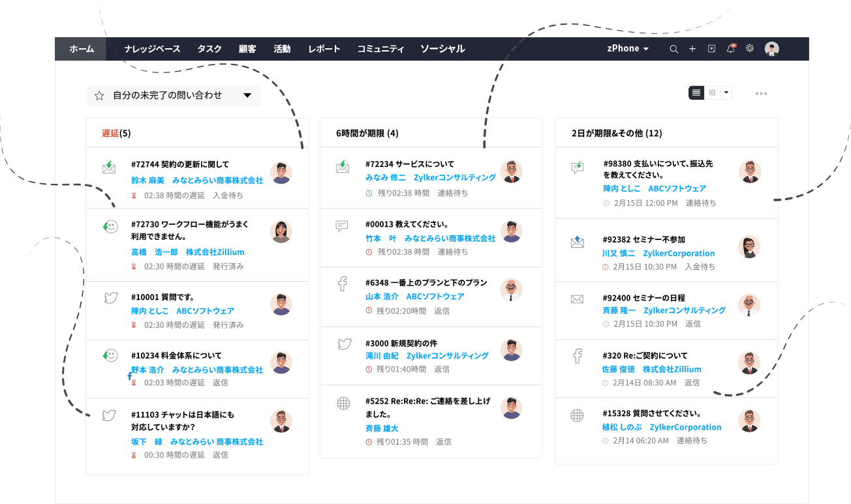Open notifications via the bell icon

tap(731, 48)
